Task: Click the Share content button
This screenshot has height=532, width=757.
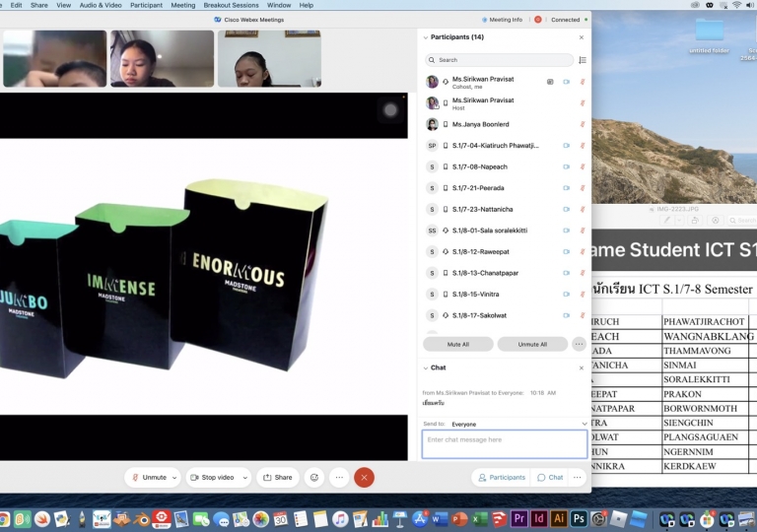Action: 278,478
